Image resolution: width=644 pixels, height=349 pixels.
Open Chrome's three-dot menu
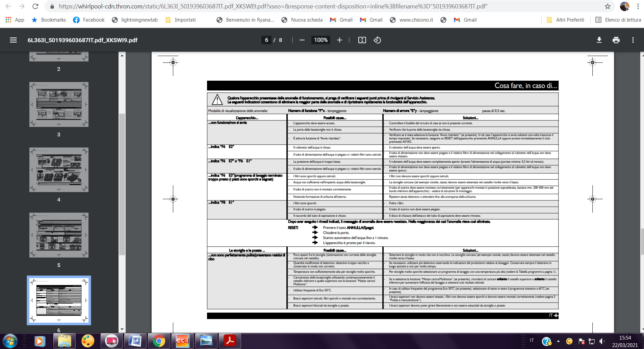(638, 6)
